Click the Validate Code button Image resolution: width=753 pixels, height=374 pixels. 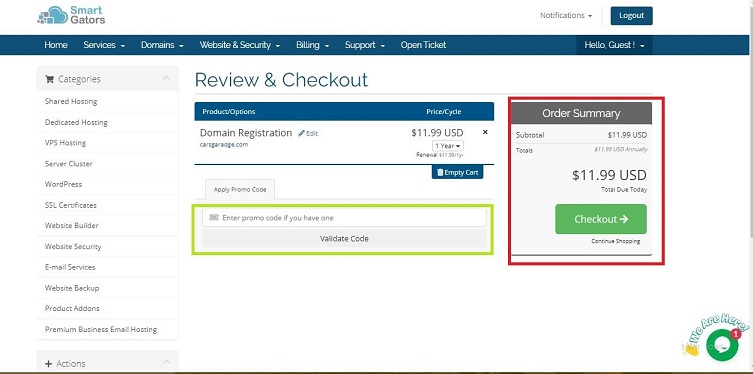click(344, 238)
